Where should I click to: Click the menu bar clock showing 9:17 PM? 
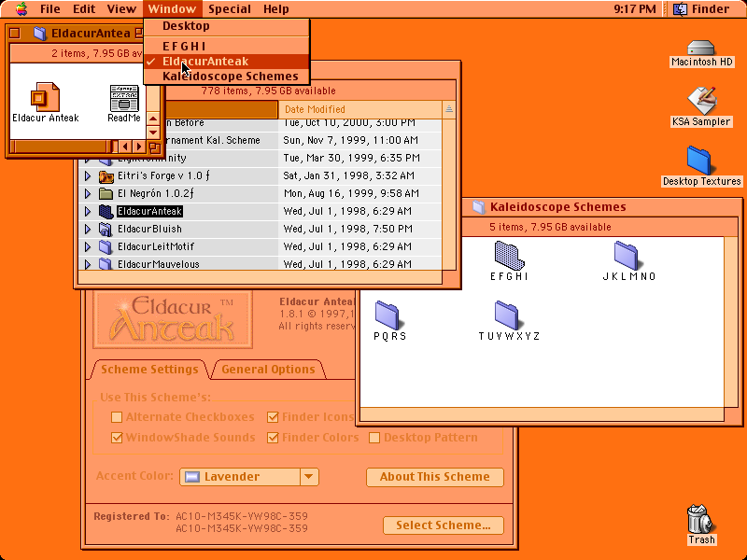pos(635,8)
